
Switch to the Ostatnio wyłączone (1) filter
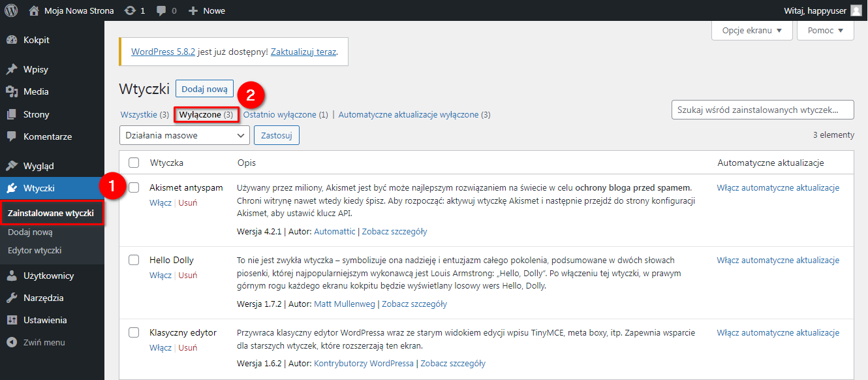(285, 115)
